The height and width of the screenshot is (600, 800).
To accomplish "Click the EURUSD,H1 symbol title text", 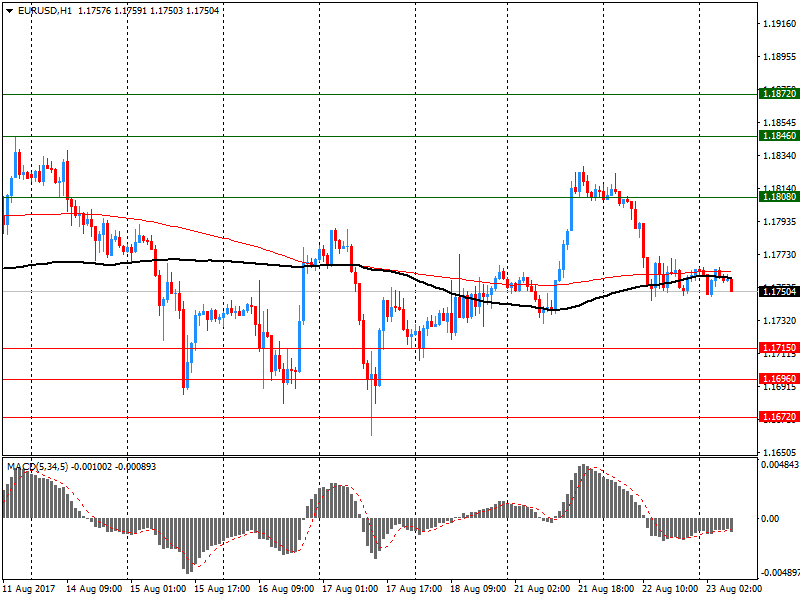I will coord(45,11).
